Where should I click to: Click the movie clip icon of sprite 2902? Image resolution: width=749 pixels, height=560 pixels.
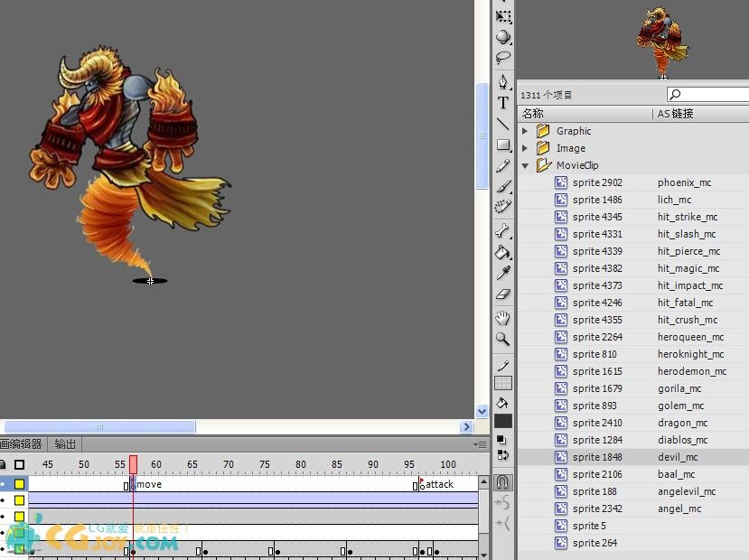pyautogui.click(x=561, y=182)
